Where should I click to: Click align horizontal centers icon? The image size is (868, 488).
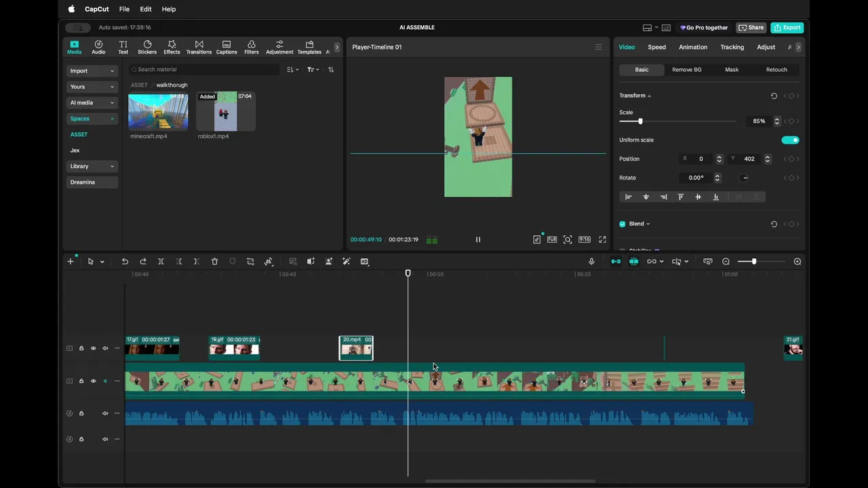646,197
